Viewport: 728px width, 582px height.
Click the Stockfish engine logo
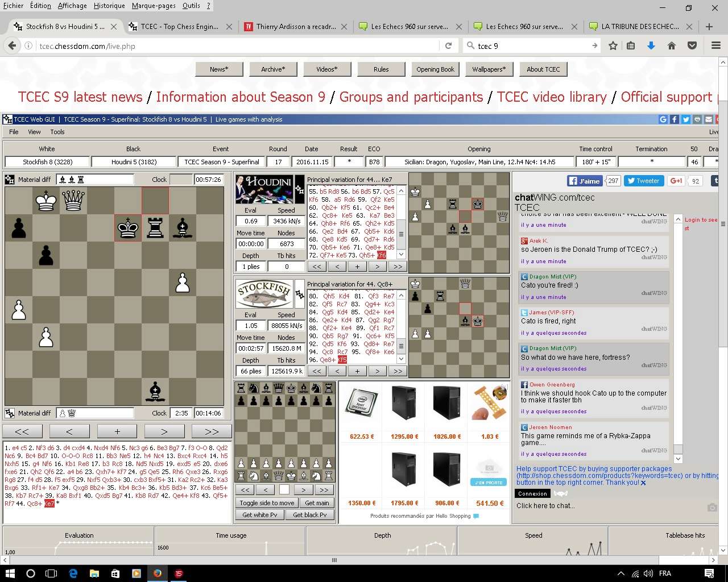click(x=263, y=294)
